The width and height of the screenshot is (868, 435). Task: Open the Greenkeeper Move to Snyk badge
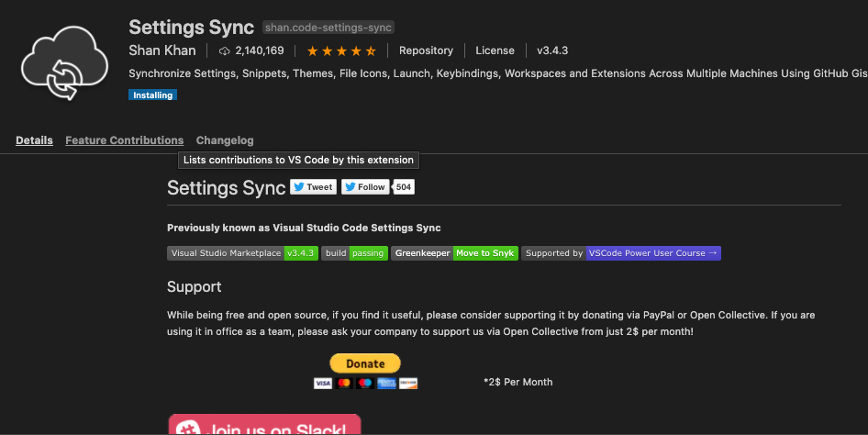pyautogui.click(x=454, y=253)
